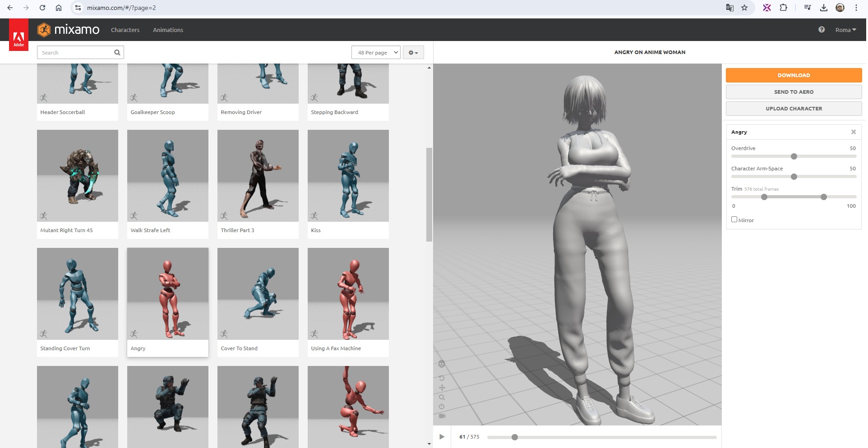Open browser downloads icon
The height and width of the screenshot is (448, 868).
(x=824, y=8)
